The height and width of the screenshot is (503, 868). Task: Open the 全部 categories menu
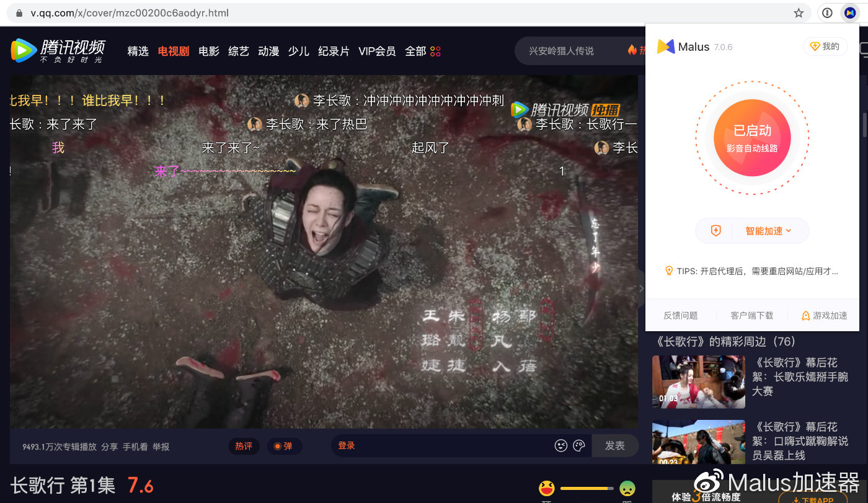coord(415,51)
